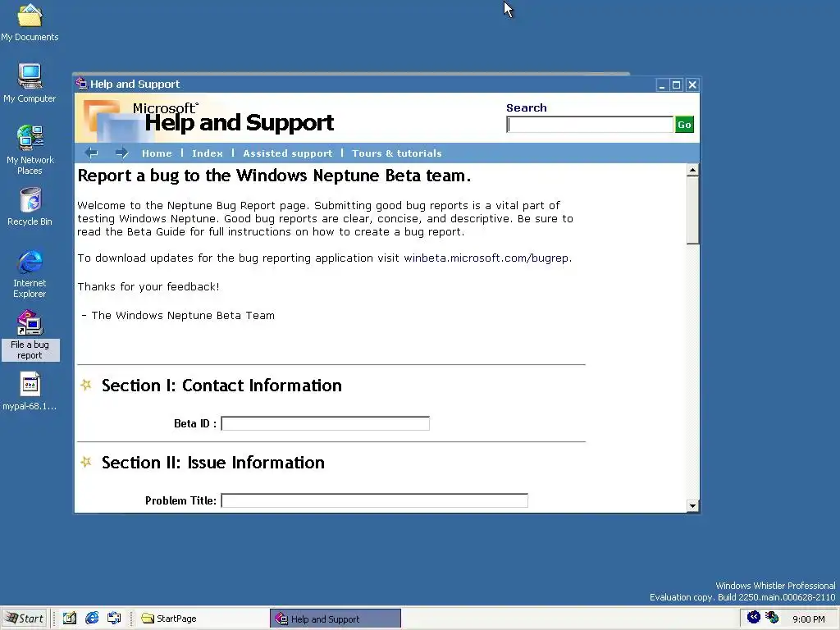Open My Network Places icon
Image resolution: width=840 pixels, height=630 pixels.
coord(30,149)
